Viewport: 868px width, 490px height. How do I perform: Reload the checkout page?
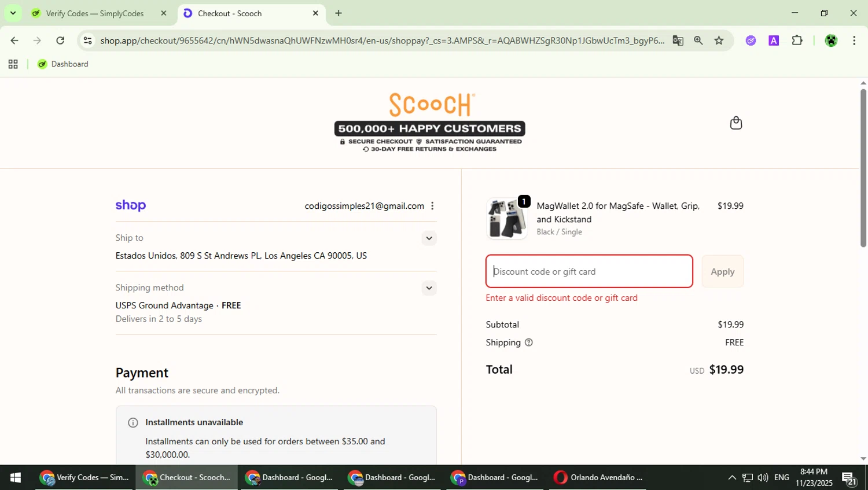[x=60, y=40]
